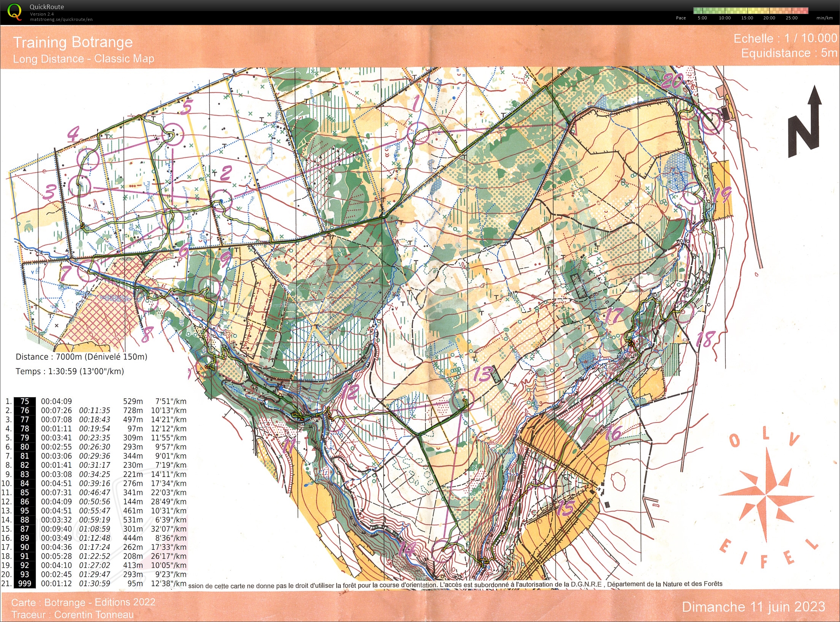Select the "Version 2.4" text
Image resolution: width=840 pixels, height=622 pixels.
pos(42,14)
